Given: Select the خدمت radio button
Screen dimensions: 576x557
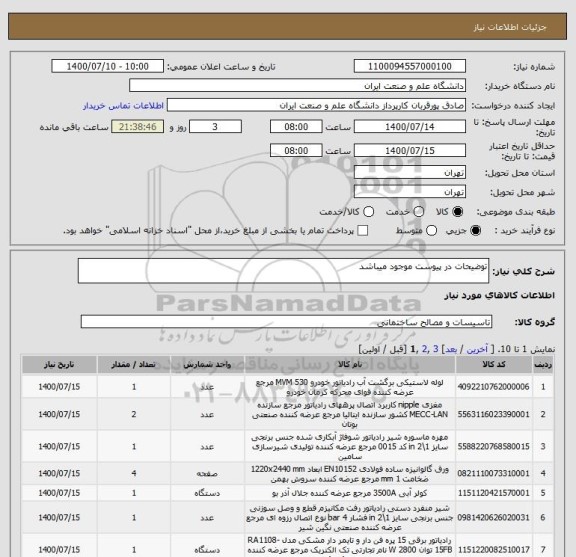Looking at the screenshot, I should (x=418, y=212).
